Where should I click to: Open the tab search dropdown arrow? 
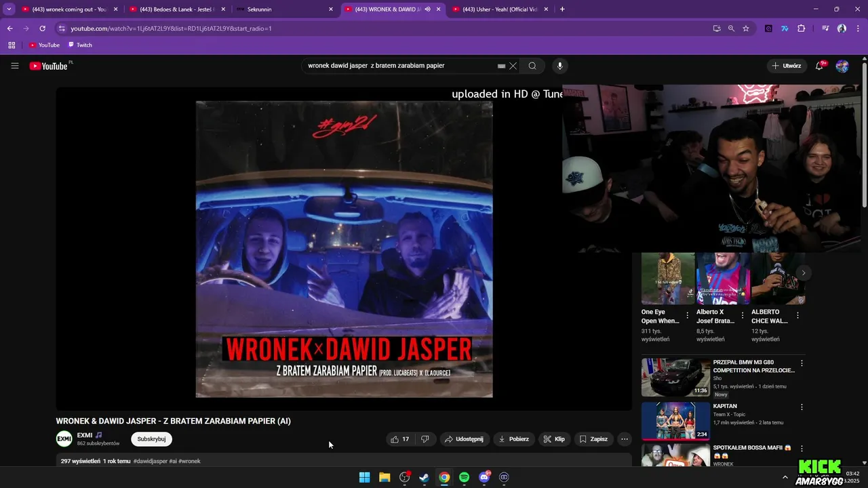pos(9,9)
